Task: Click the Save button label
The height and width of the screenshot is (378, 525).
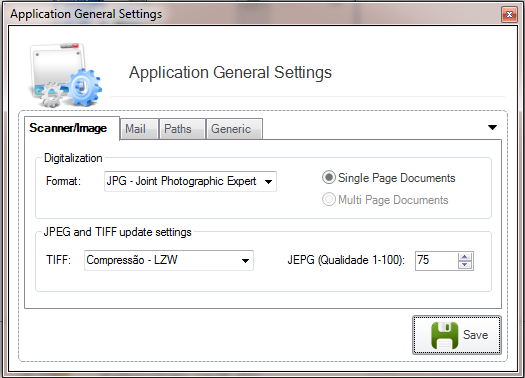Action: pos(475,335)
